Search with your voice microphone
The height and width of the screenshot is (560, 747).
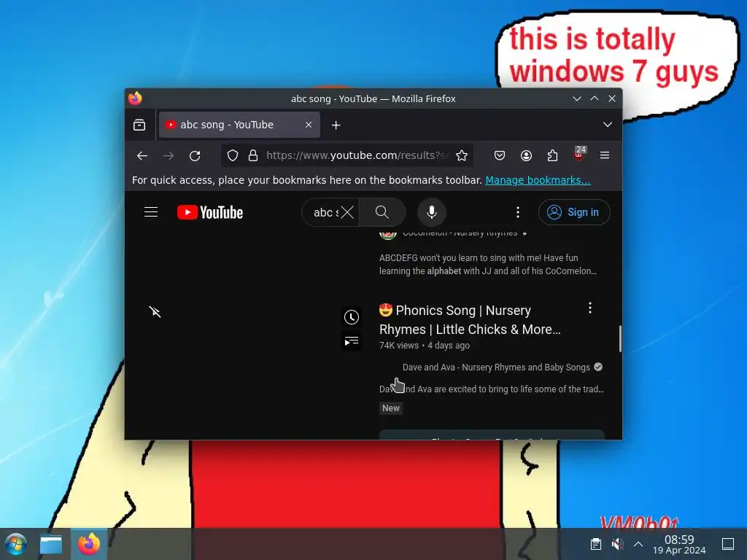432,212
